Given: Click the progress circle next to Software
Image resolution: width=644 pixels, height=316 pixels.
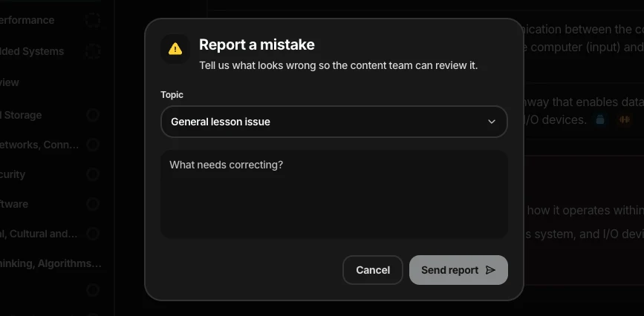Looking at the screenshot, I should point(93,204).
